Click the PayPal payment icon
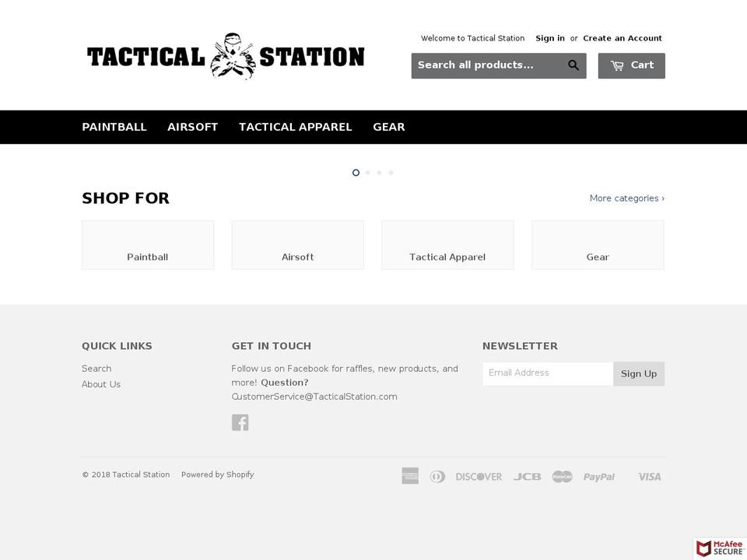Screen dimensions: 747x560 [599, 477]
